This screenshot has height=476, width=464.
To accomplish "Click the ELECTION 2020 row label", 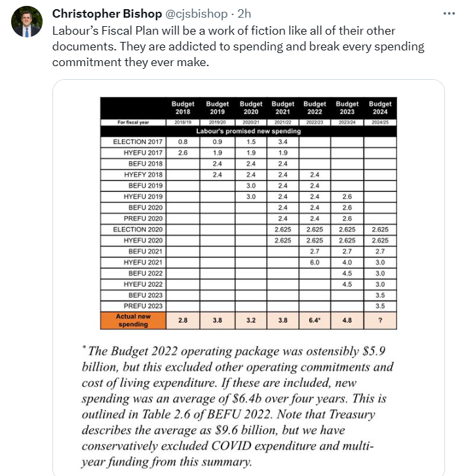I will pos(138,229).
